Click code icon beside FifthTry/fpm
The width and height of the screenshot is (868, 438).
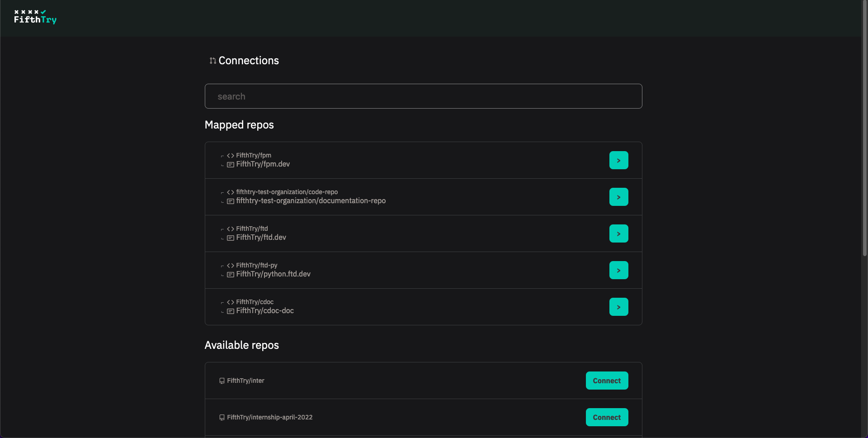(x=231, y=156)
